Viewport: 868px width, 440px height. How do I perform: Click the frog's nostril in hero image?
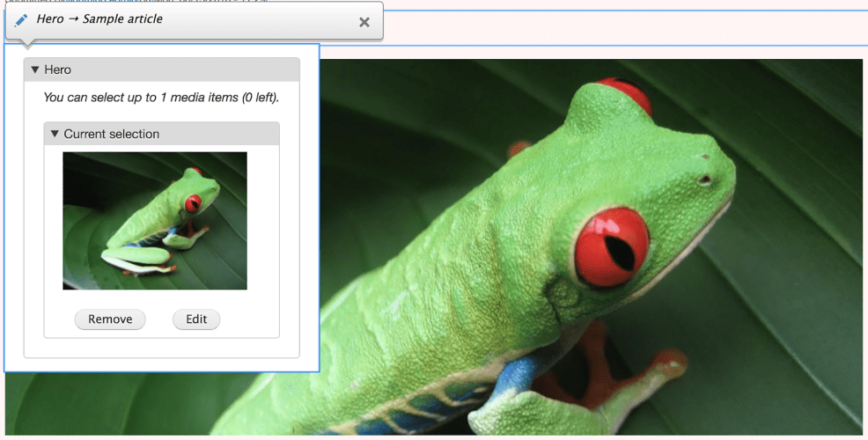704,180
